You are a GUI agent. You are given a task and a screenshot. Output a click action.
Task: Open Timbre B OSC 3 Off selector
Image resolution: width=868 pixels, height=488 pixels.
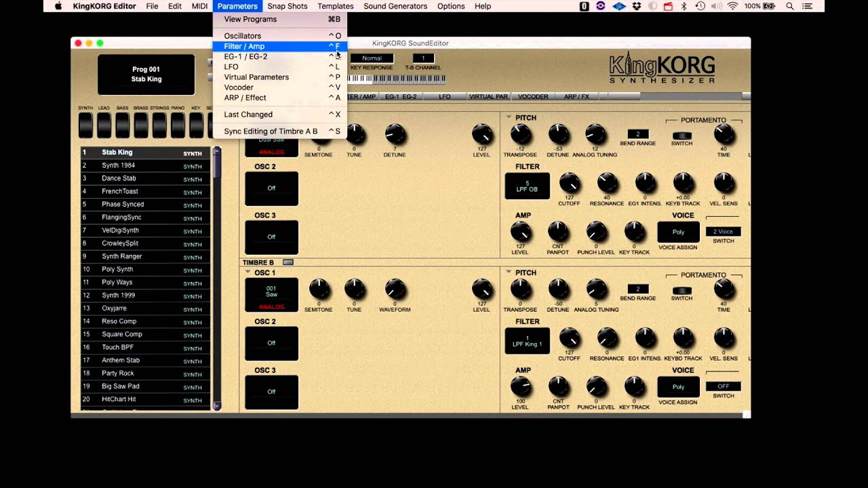(271, 392)
